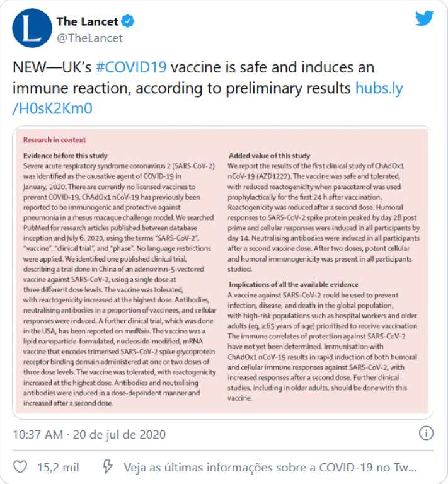Click the @TheLancet handle
This screenshot has width=448, height=484.
pos(89,38)
